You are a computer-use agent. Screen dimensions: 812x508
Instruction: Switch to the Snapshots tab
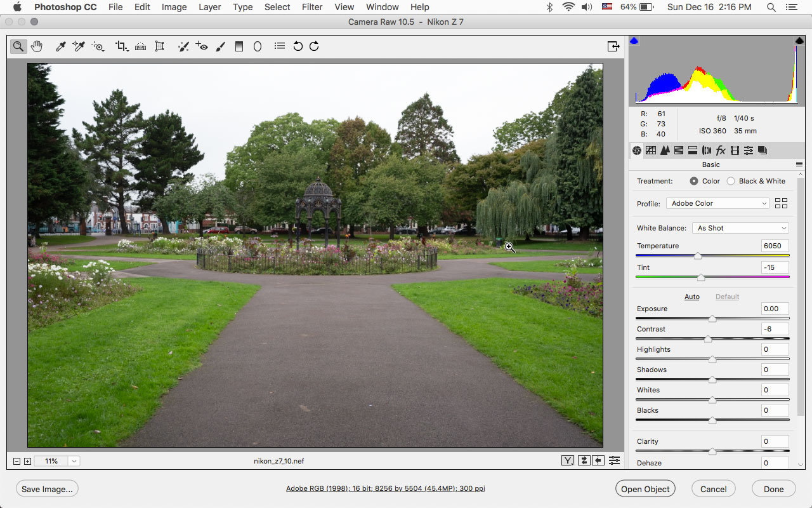[x=763, y=150]
